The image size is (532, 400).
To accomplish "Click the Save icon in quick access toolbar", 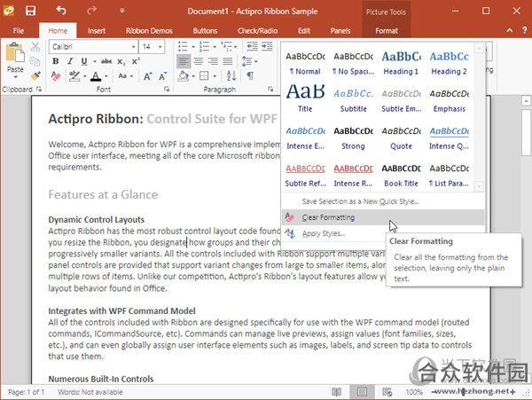I will tap(30, 11).
